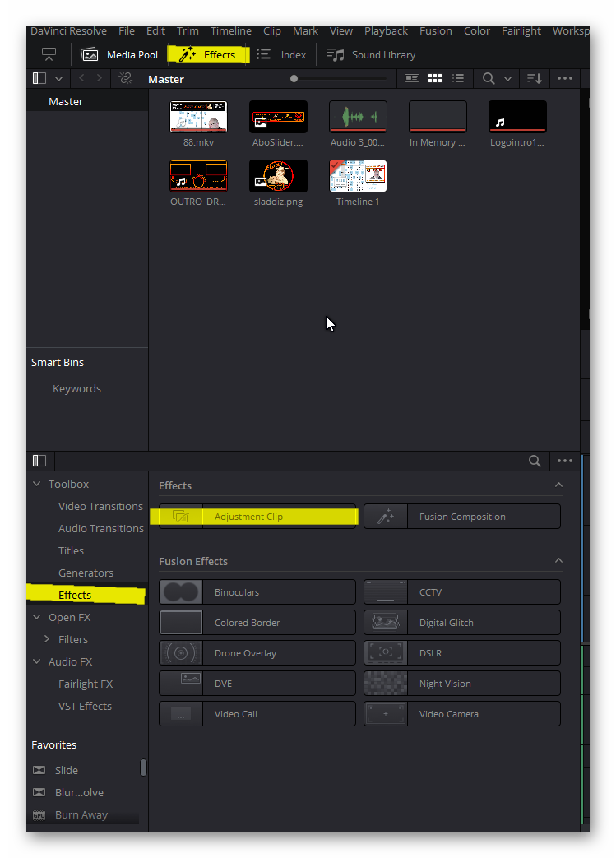Switch media pool to thumbnail grid view
The image size is (616, 858).
[x=435, y=78]
